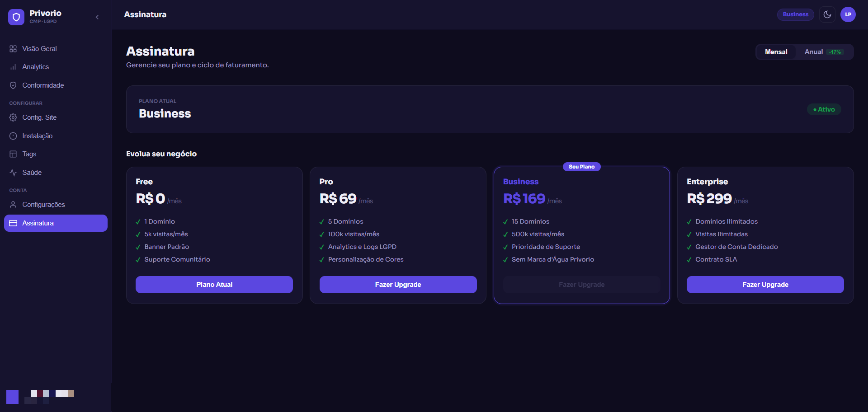Click the Seu Plano badge

pos(582,167)
